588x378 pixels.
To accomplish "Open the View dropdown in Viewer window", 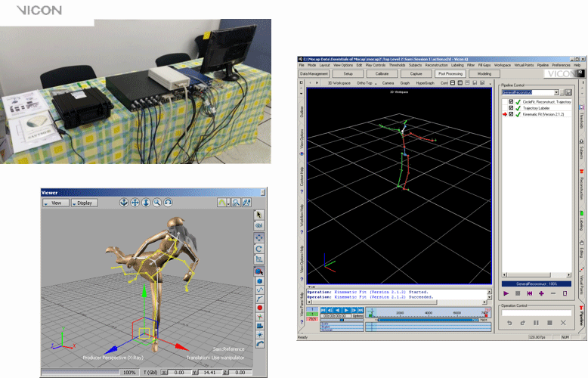I will pyautogui.click(x=57, y=203).
